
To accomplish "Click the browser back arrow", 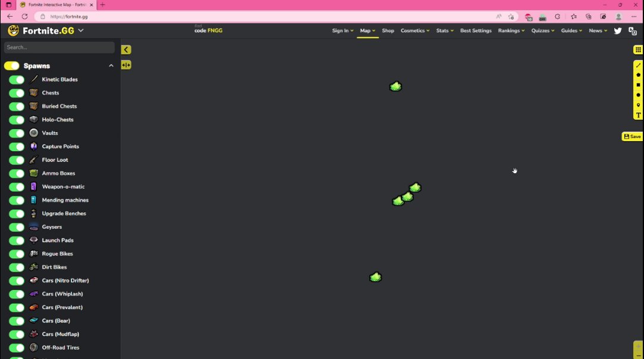I will pyautogui.click(x=10, y=17).
